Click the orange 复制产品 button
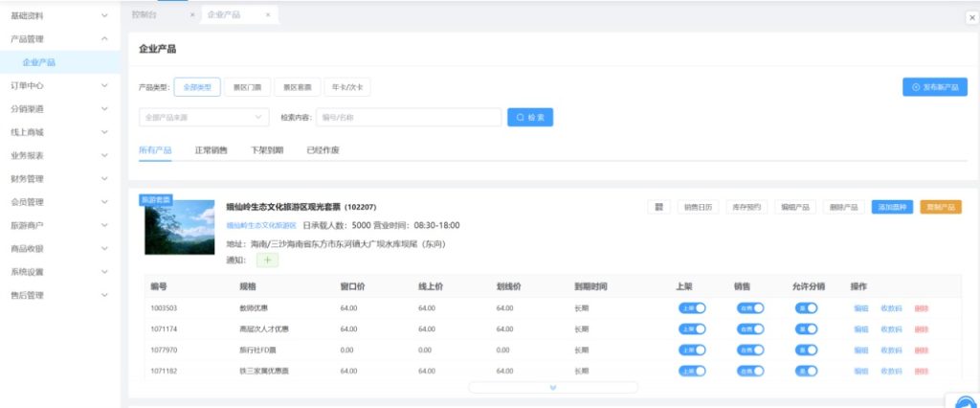 point(942,207)
